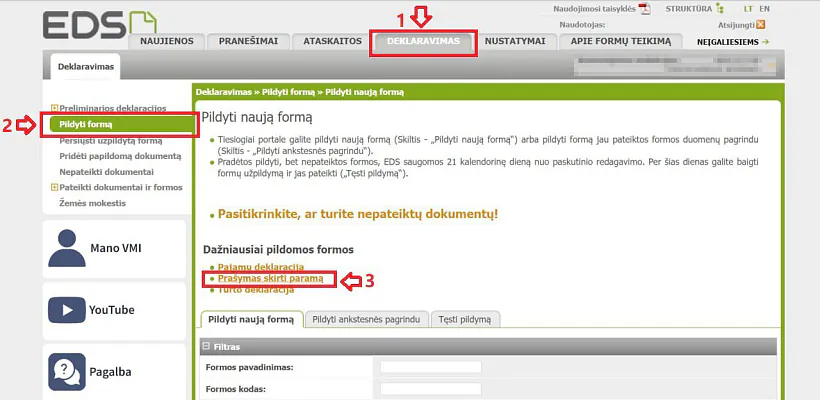
Task: Click the Neįgaliesiems arrow icon
Action: tap(766, 42)
